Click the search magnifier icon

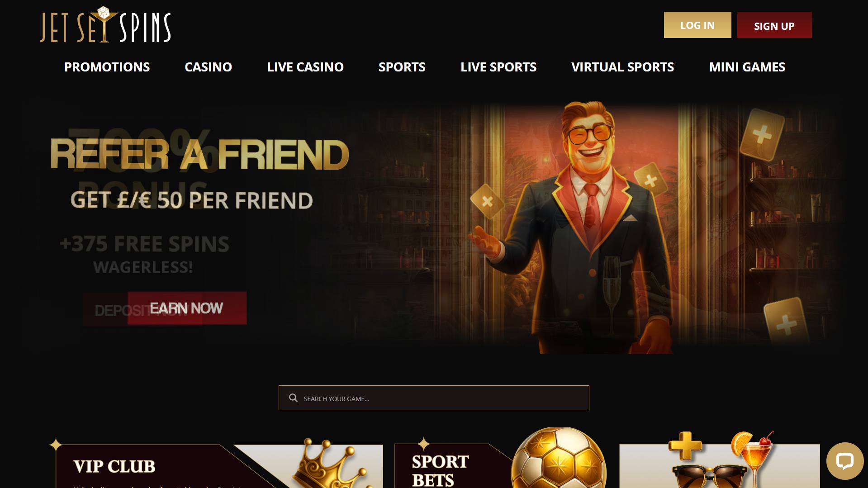coord(293,398)
